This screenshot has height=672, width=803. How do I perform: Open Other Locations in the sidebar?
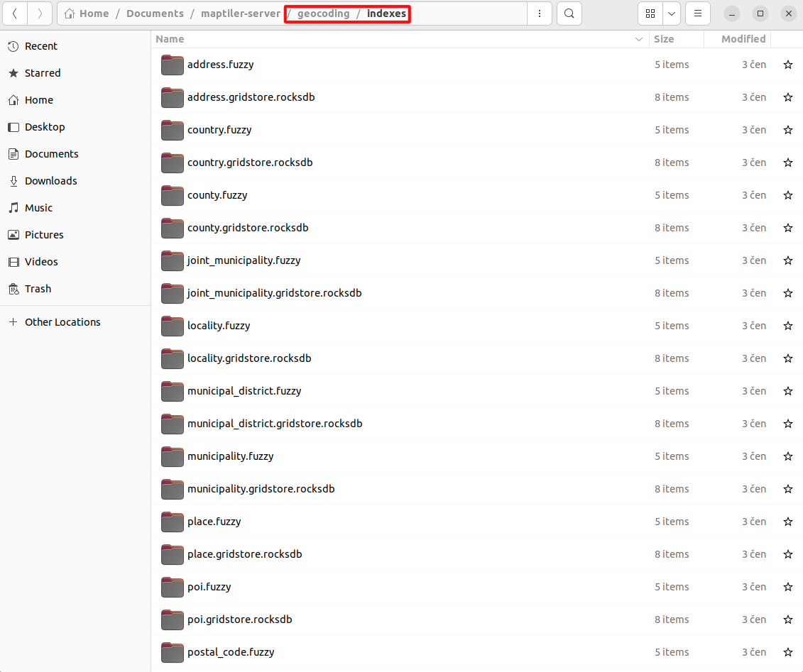(75, 322)
